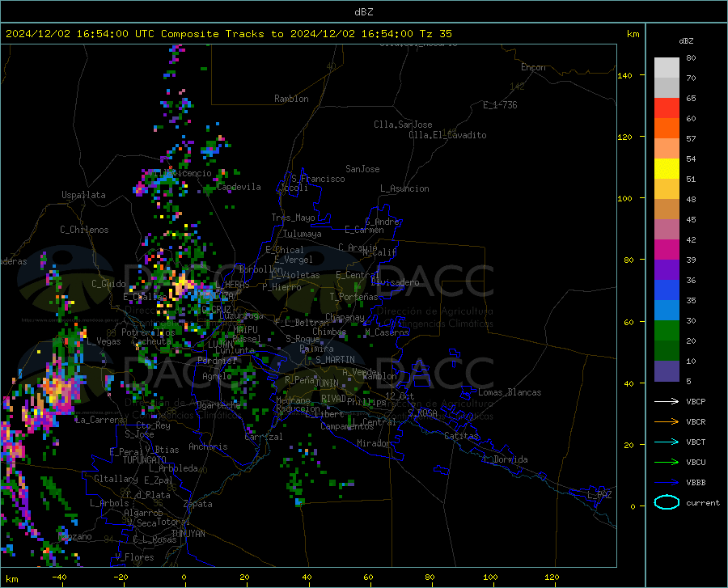
Task: Click the 'Uspallata' map label
Action: click(x=83, y=195)
